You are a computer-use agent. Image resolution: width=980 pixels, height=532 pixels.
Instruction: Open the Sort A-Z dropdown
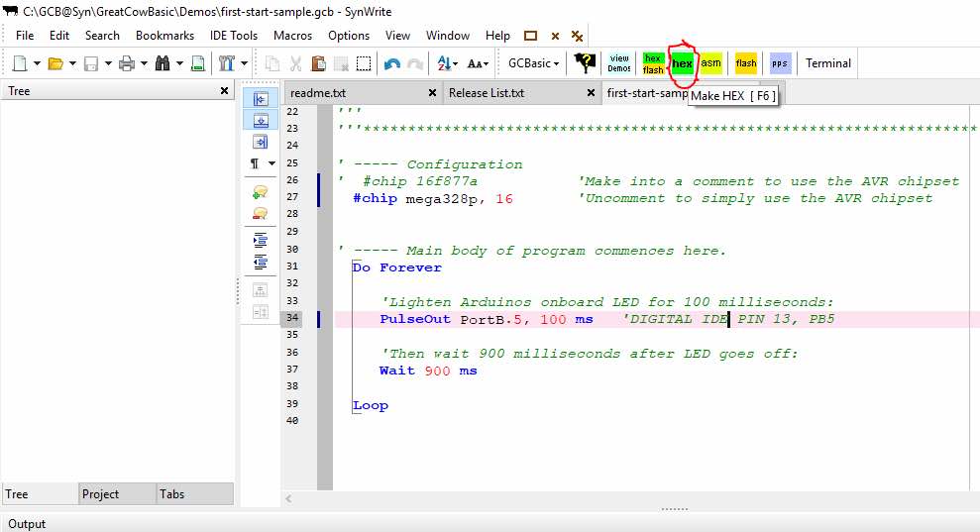448,63
